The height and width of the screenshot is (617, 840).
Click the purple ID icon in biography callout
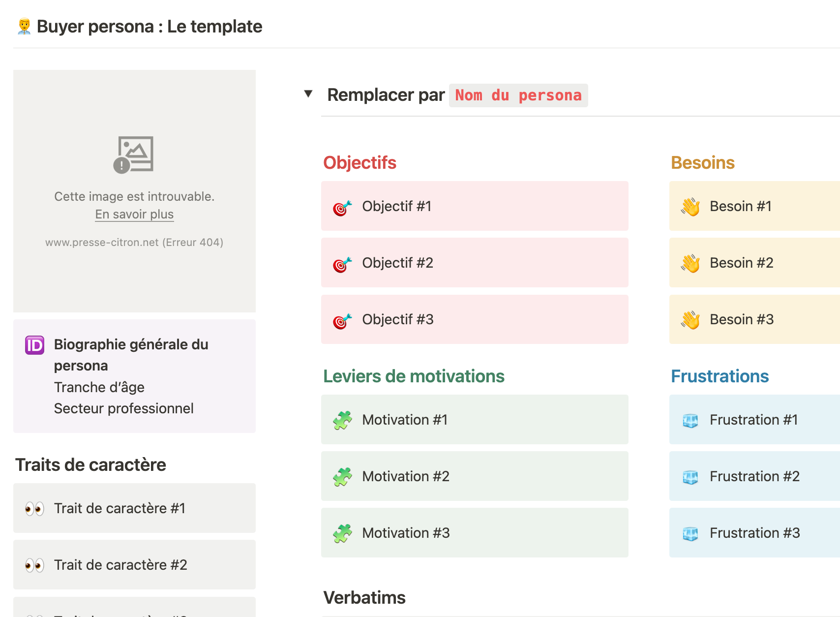[x=35, y=345]
